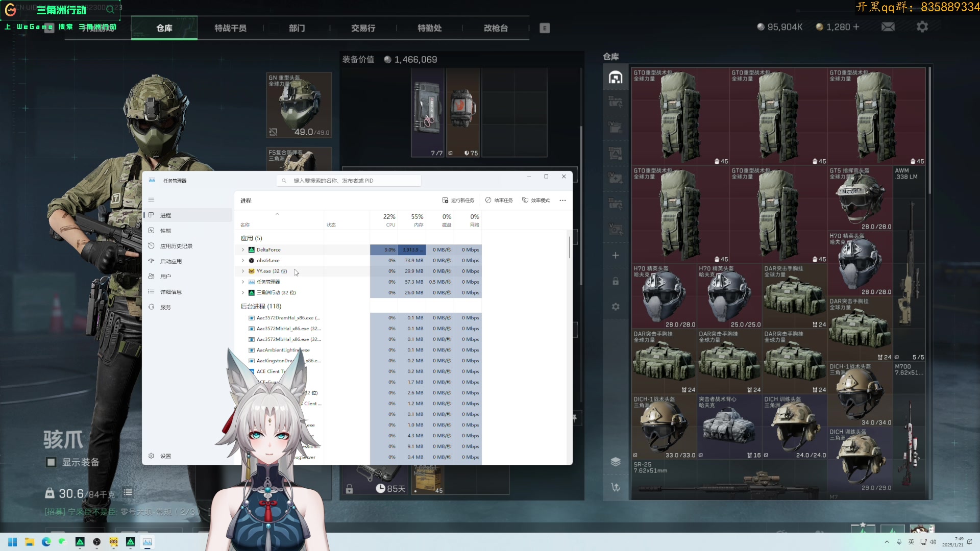980x551 pixels.
Task: Open the warehouse side strip gear icon
Action: pyautogui.click(x=616, y=307)
